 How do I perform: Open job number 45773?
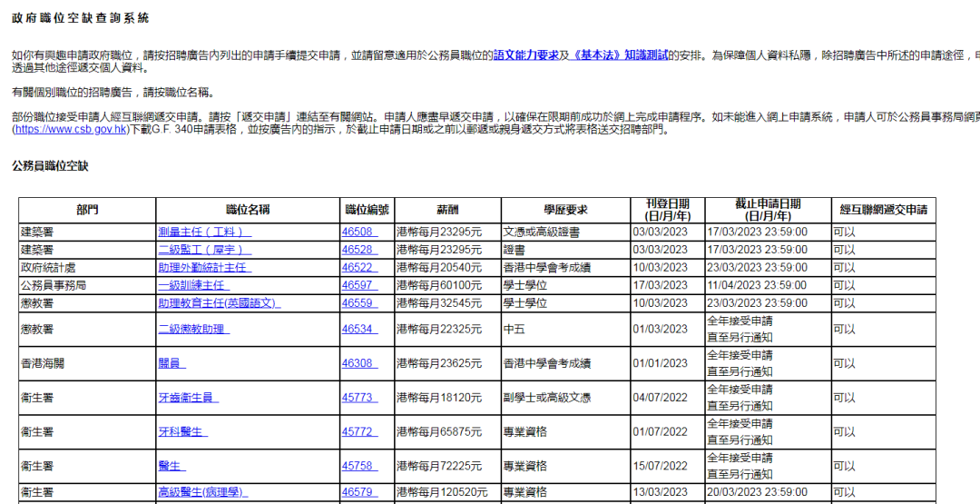pos(358,398)
